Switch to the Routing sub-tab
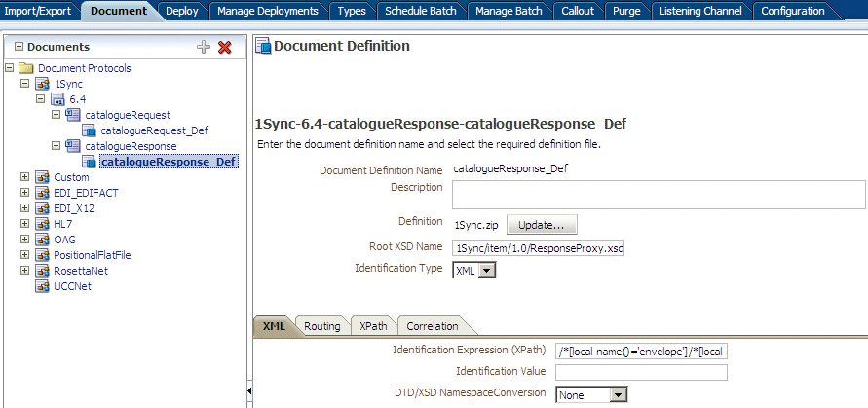Viewport: 868px width, 408px height. pos(321,326)
